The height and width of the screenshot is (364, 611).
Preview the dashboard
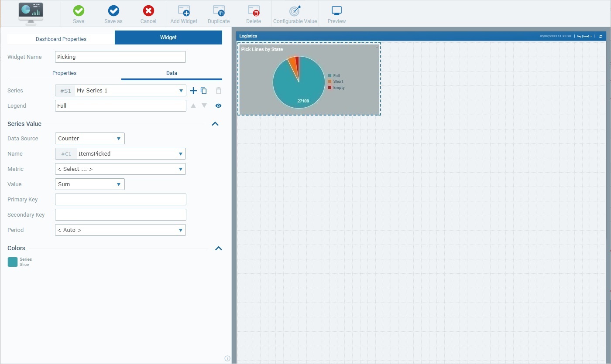point(336,13)
